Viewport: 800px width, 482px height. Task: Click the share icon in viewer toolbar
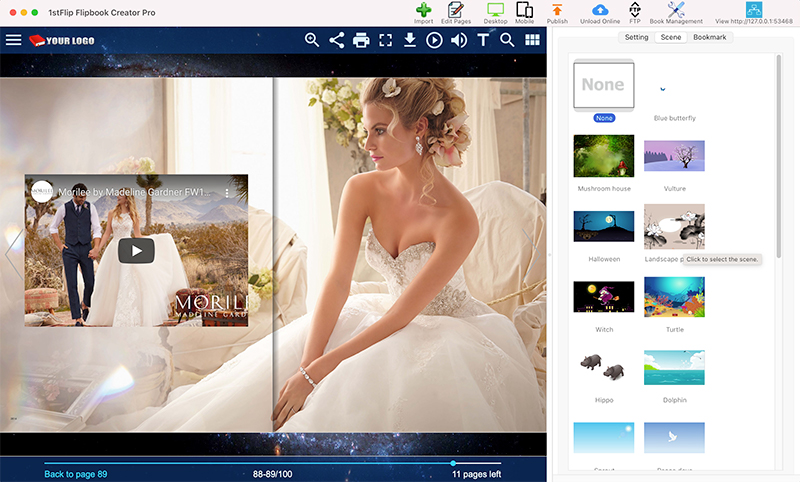tap(336, 40)
